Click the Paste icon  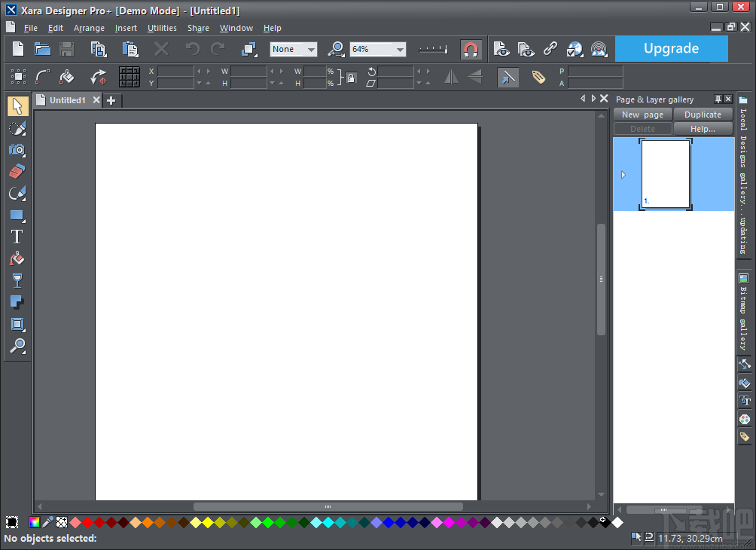(130, 49)
